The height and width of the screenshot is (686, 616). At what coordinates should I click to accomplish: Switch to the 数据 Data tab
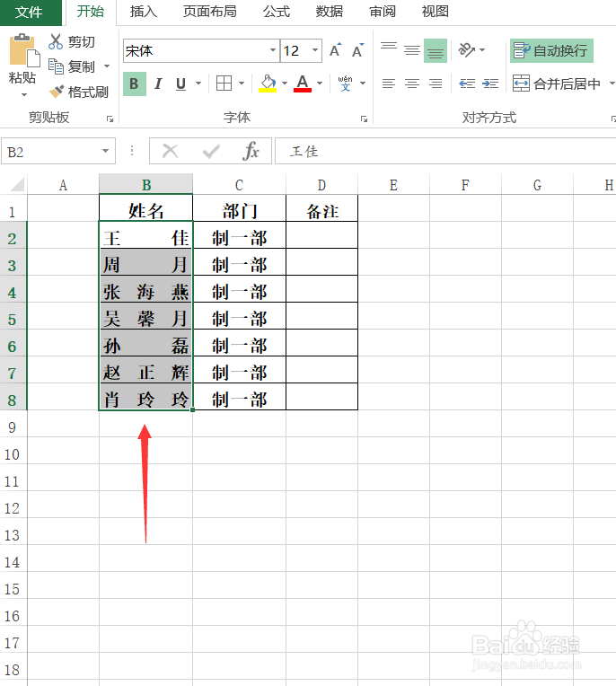tap(330, 12)
